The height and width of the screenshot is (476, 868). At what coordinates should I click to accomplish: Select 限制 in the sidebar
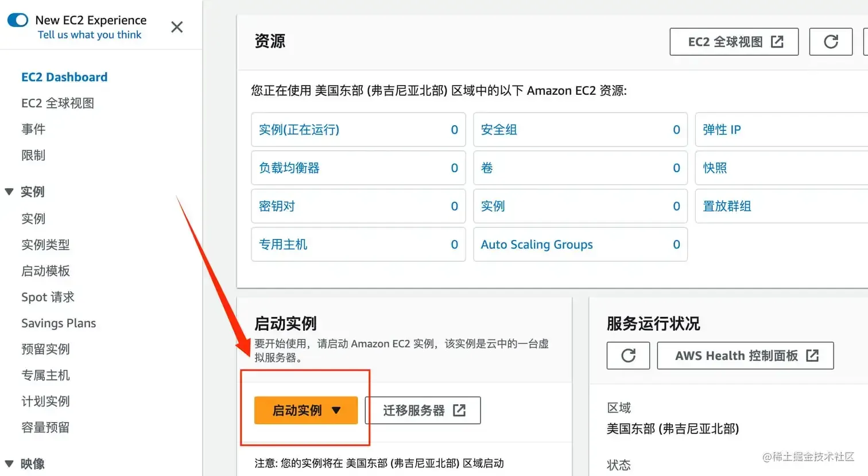pos(33,156)
